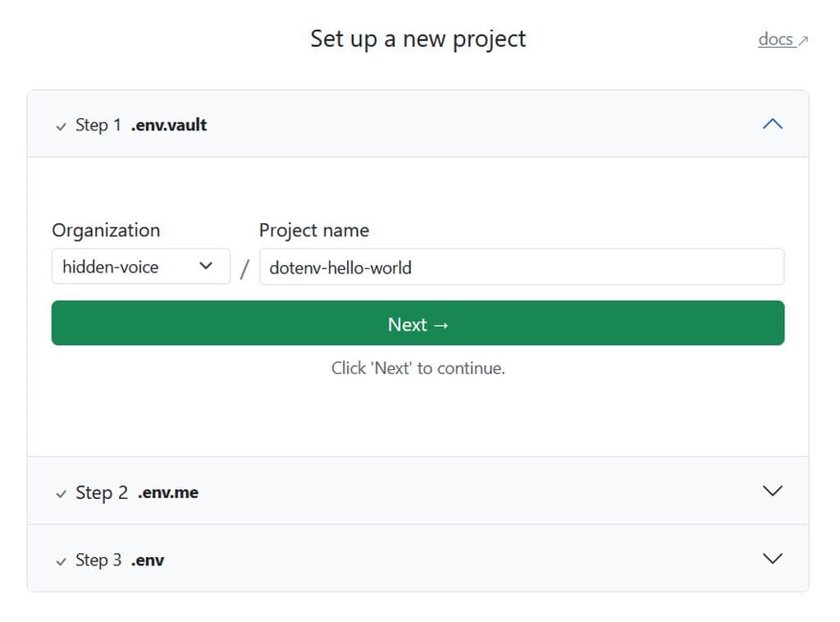The width and height of the screenshot is (840, 622).
Task: Click the external-link arrow next to docs
Action: point(804,39)
